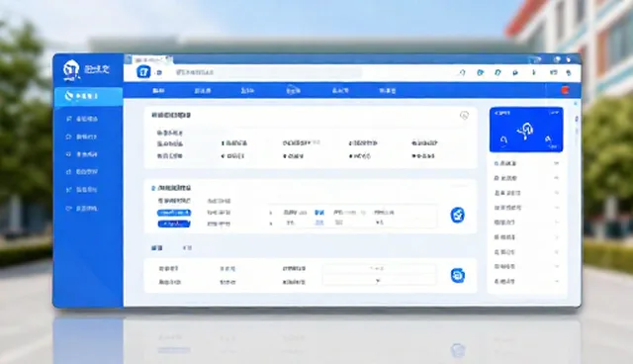
Task: Expand the first list row below the blue banner
Action: [526, 163]
